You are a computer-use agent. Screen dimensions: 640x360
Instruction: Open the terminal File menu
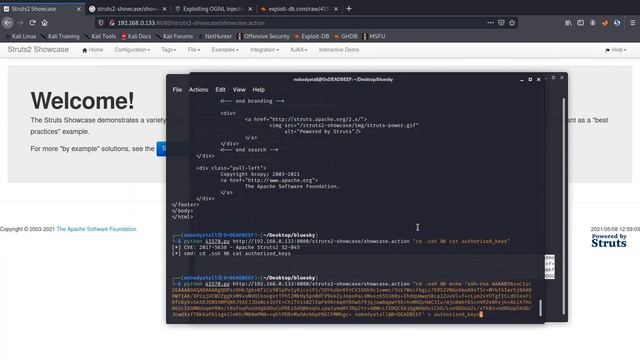tap(177, 89)
